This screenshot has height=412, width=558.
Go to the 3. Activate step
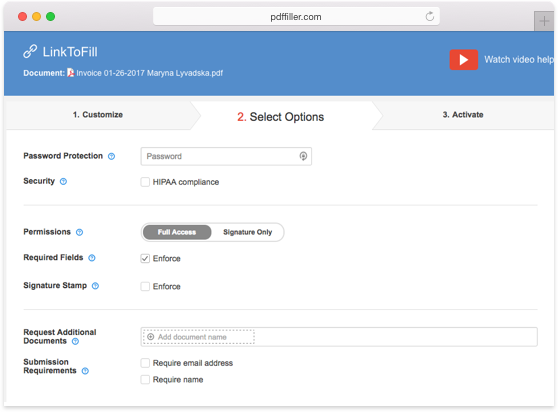pyautogui.click(x=463, y=115)
